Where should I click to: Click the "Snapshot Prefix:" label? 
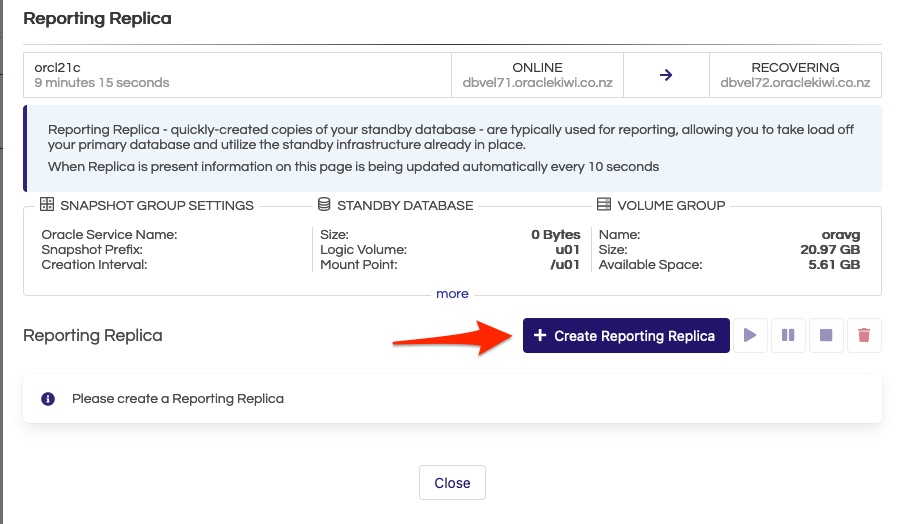(92, 249)
